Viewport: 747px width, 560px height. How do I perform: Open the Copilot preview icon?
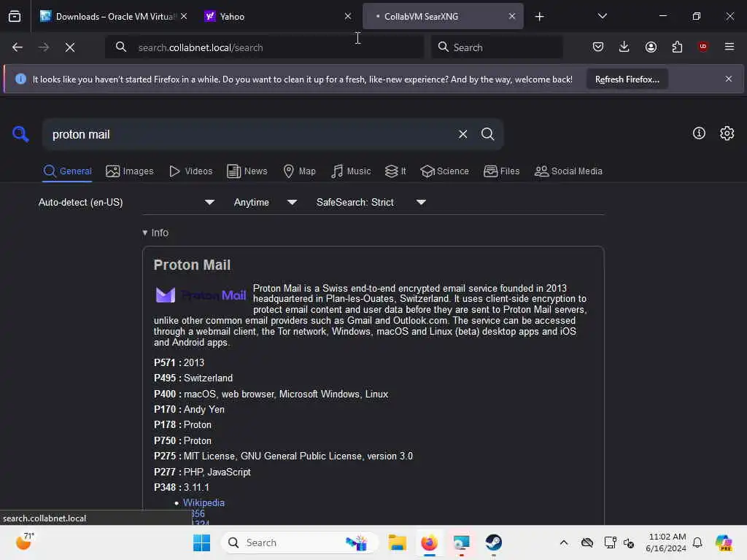click(x=723, y=542)
